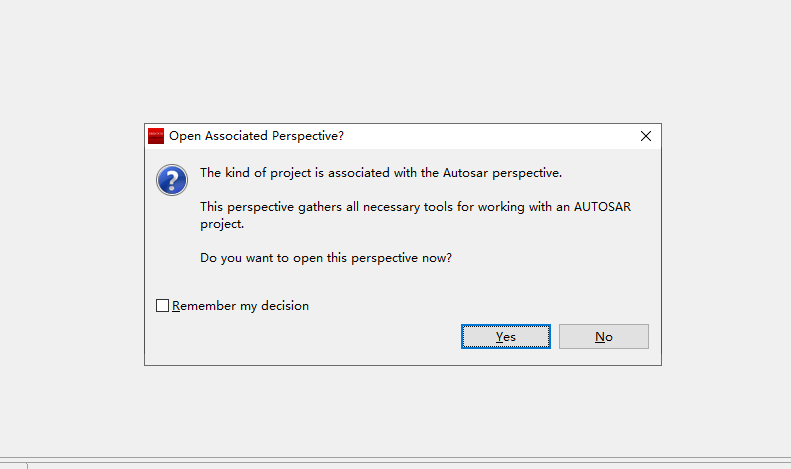Screen dimensions: 791x469
Task: Click the red application icon in dialog title
Action: click(x=156, y=136)
